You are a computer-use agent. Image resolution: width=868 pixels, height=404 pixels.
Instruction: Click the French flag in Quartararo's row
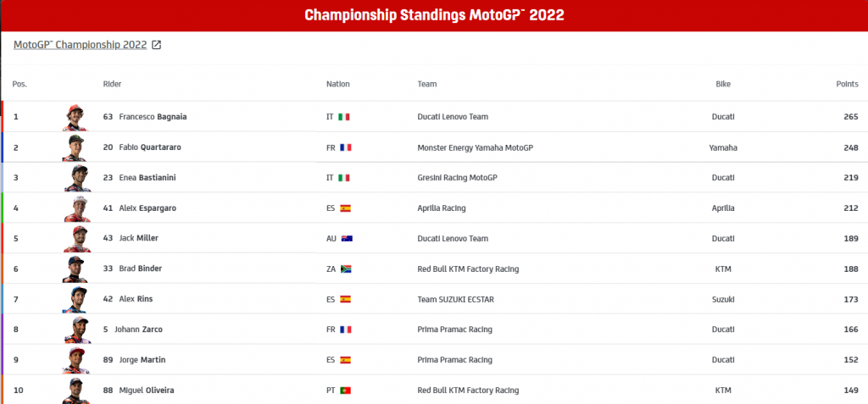[x=345, y=147]
